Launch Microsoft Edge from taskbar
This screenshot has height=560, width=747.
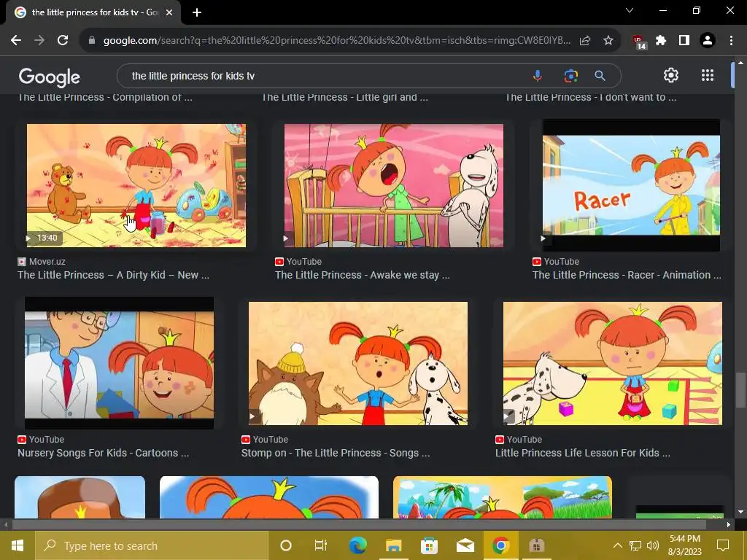[x=357, y=545]
